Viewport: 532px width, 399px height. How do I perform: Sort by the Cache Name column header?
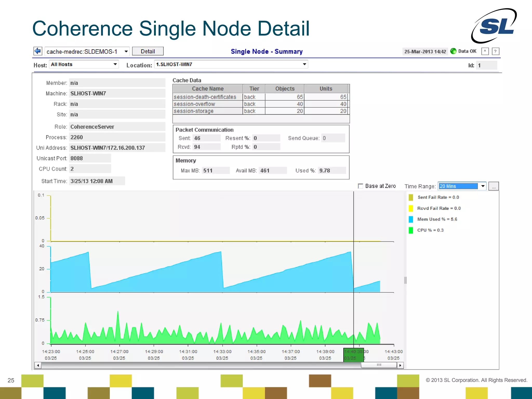(208, 89)
